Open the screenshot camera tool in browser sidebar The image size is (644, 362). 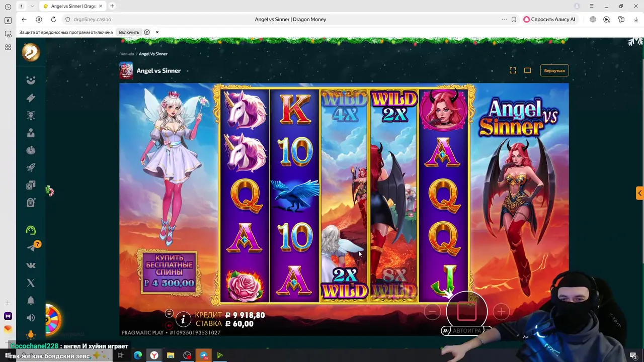coord(8,34)
